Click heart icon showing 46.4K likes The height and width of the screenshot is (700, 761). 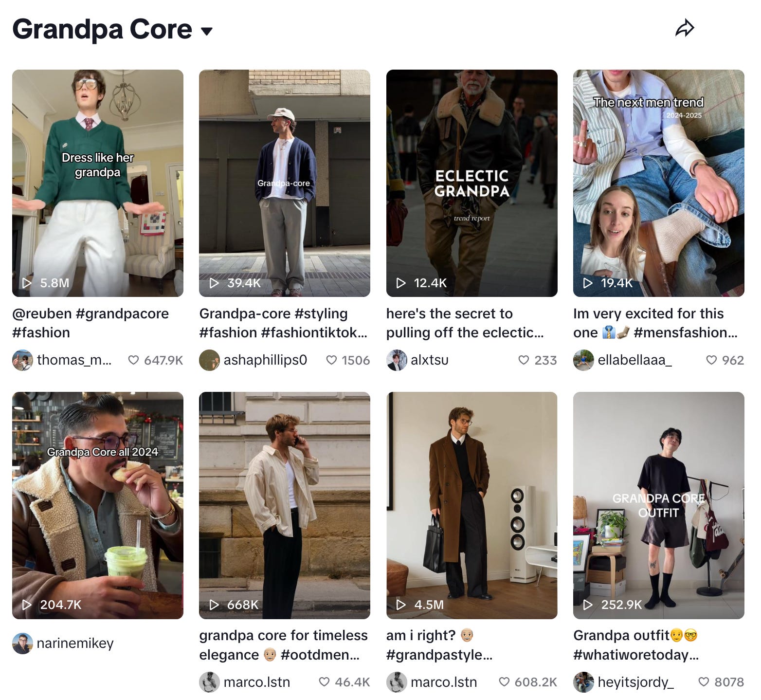tap(324, 682)
